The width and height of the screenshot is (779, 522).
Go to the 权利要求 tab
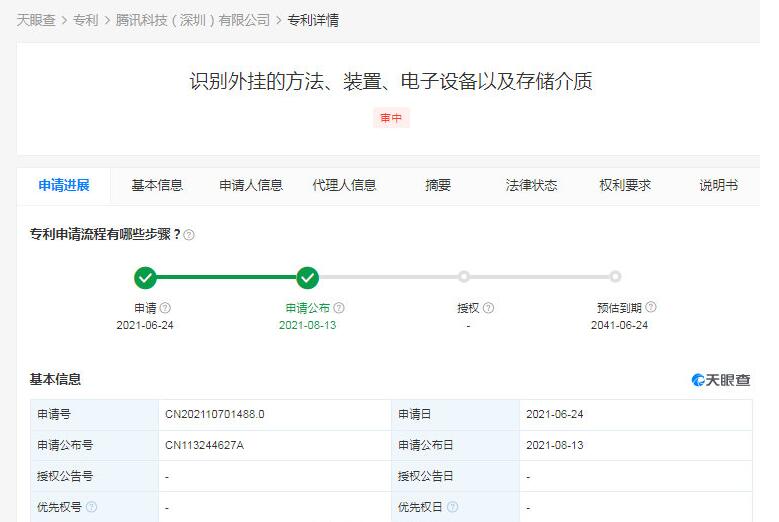coord(625,185)
